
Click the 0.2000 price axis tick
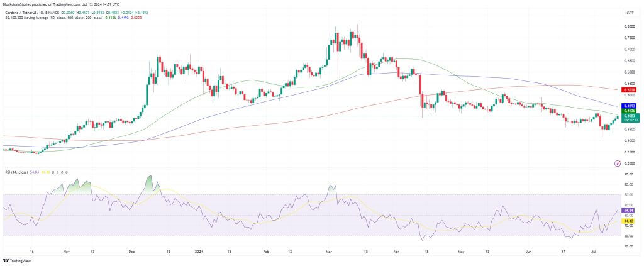pos(628,163)
